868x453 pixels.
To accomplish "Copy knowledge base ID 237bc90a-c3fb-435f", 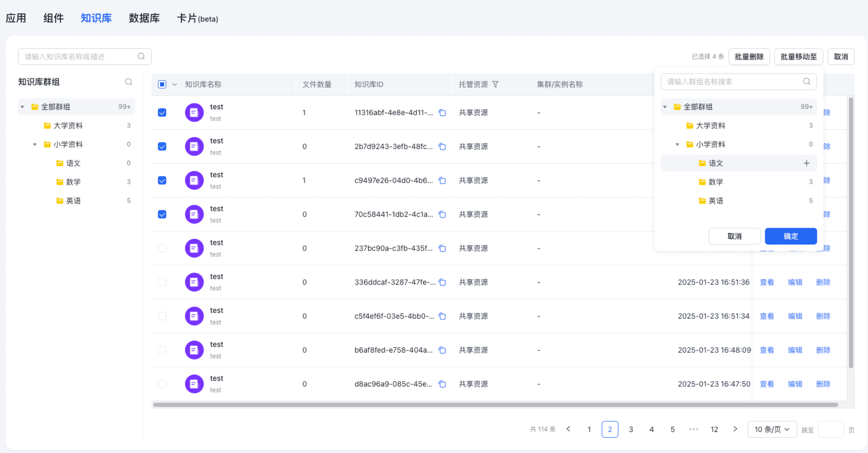I will coord(442,248).
